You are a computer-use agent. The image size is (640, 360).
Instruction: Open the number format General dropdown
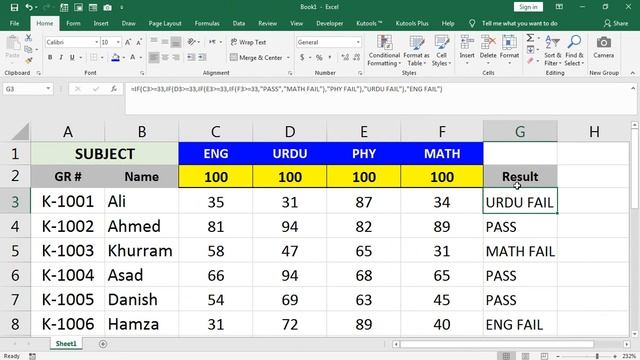(x=358, y=42)
